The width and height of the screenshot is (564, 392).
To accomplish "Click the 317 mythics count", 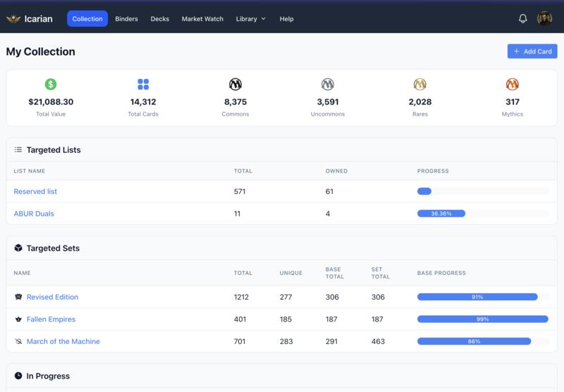I will (x=513, y=102).
